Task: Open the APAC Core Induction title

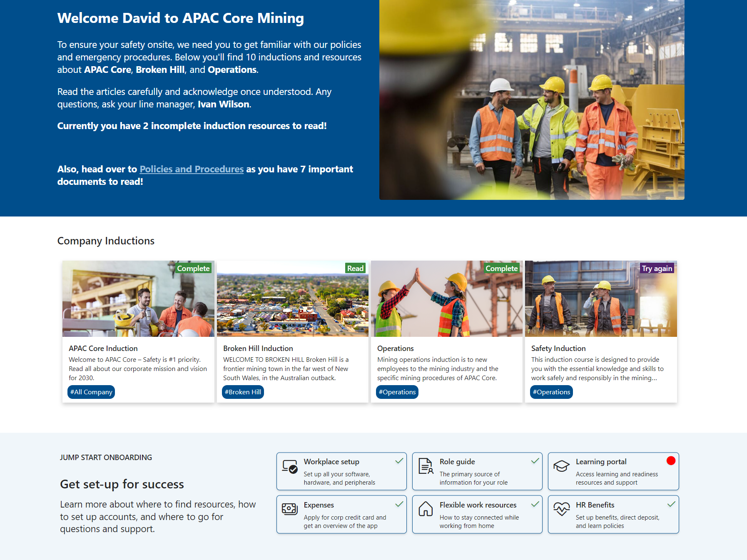Action: (x=103, y=348)
